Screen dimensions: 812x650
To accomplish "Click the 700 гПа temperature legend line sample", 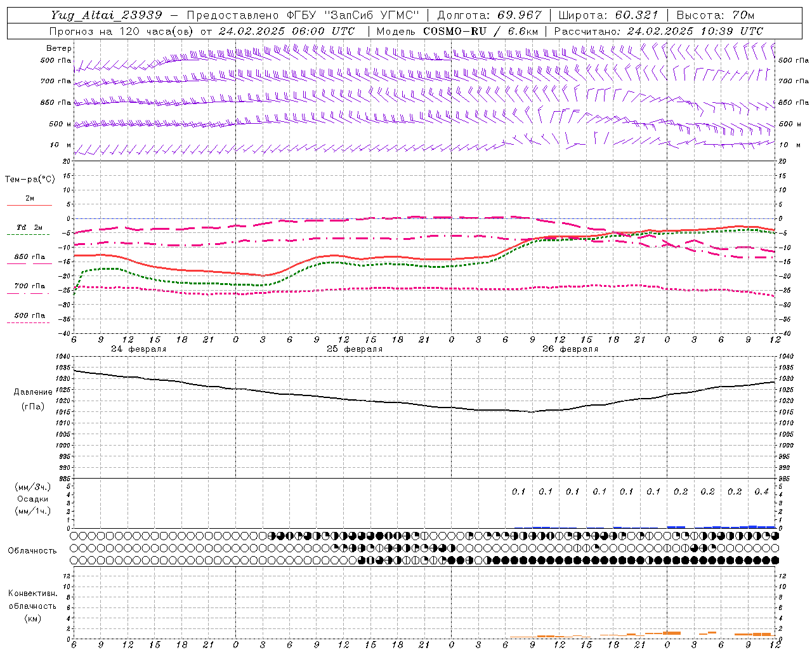I will tap(29, 293).
